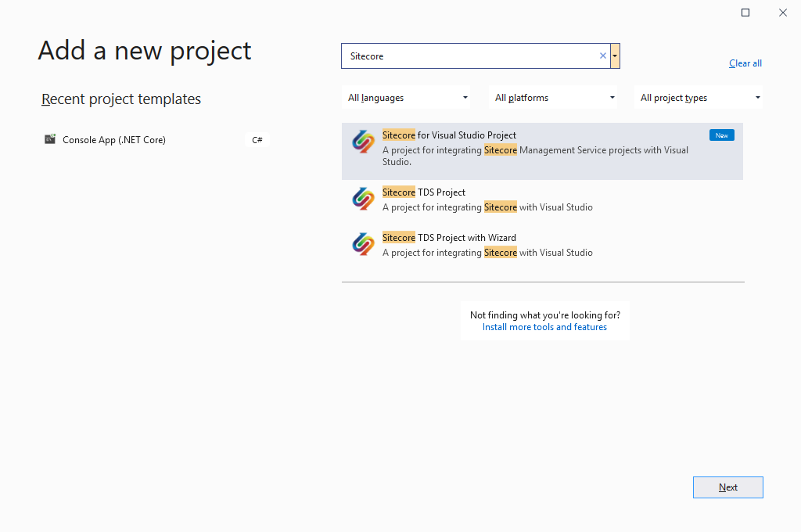801x532 pixels.
Task: Click the Management Service project description text
Action: [535, 156]
